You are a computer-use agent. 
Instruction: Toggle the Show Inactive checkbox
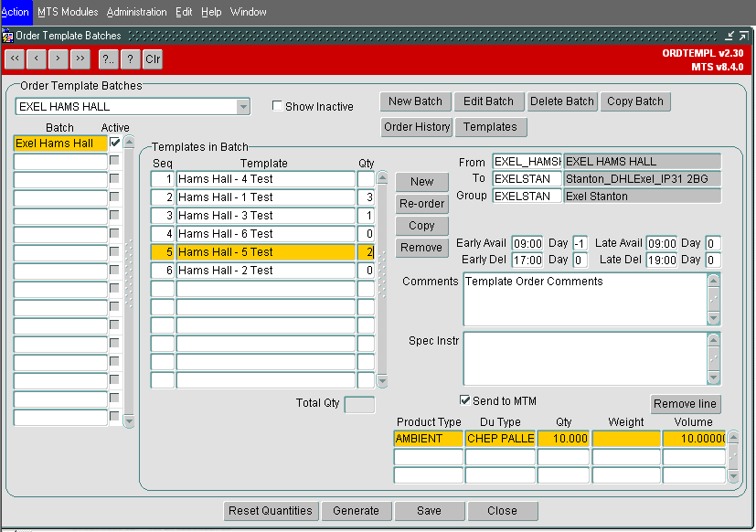[277, 106]
